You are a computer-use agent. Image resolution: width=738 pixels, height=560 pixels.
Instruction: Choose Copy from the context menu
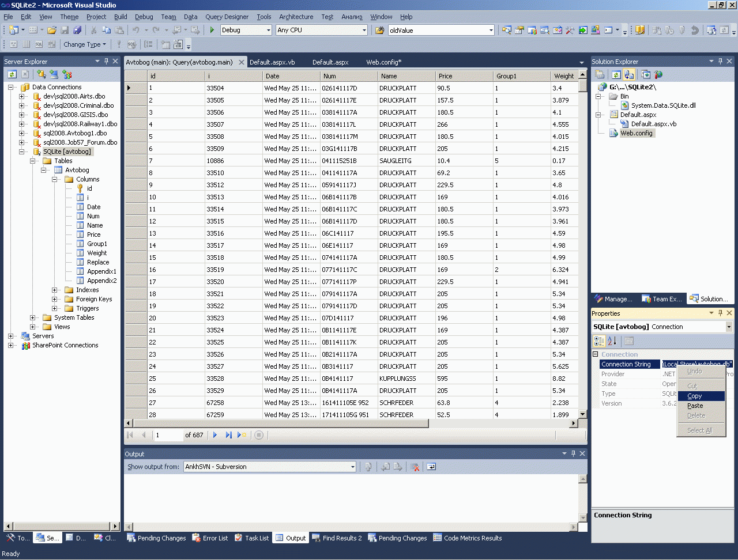click(701, 396)
